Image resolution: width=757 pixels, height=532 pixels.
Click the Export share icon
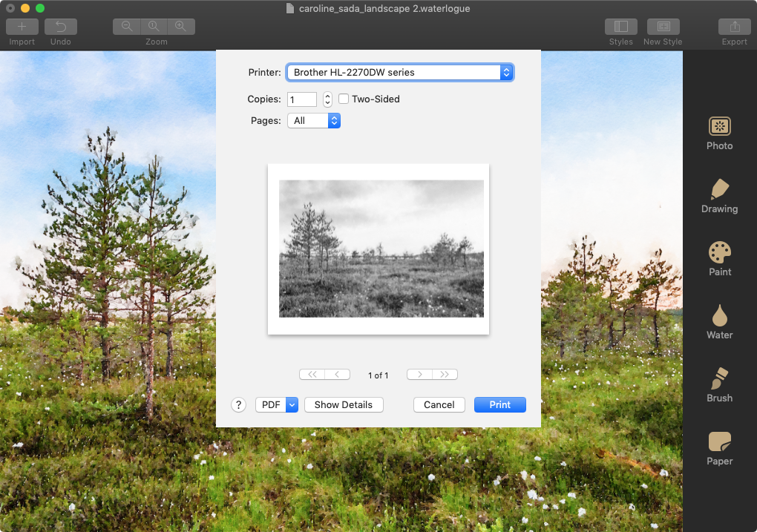click(x=734, y=27)
